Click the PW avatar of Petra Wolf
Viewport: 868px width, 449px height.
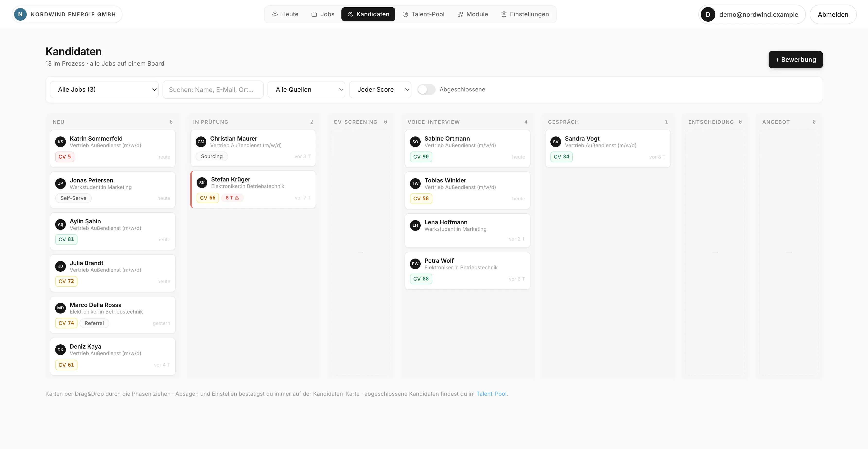415,264
